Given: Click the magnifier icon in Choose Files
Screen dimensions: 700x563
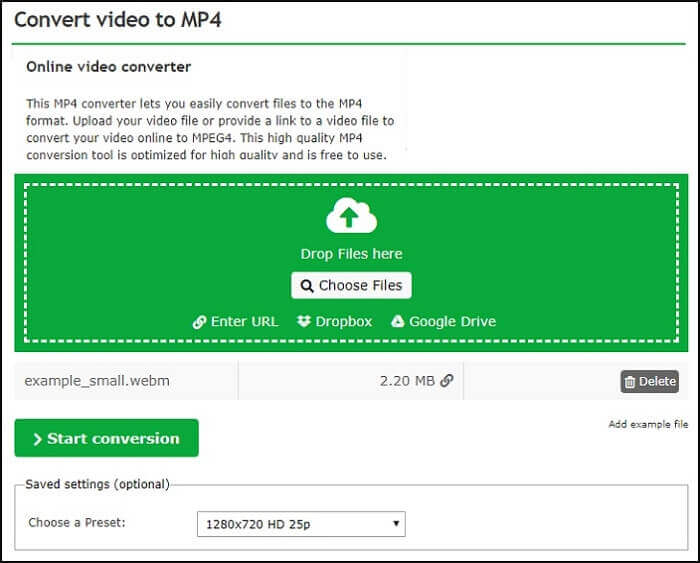Looking at the screenshot, I should (307, 286).
